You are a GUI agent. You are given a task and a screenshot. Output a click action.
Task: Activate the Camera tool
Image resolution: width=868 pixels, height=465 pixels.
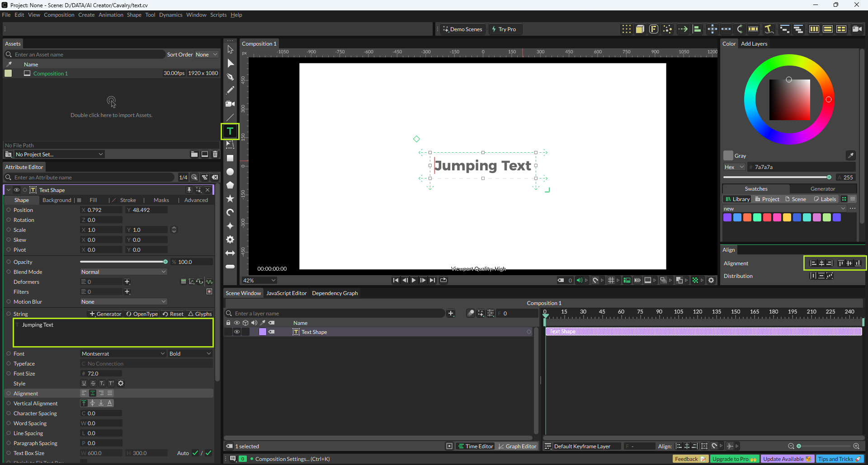[x=230, y=104]
